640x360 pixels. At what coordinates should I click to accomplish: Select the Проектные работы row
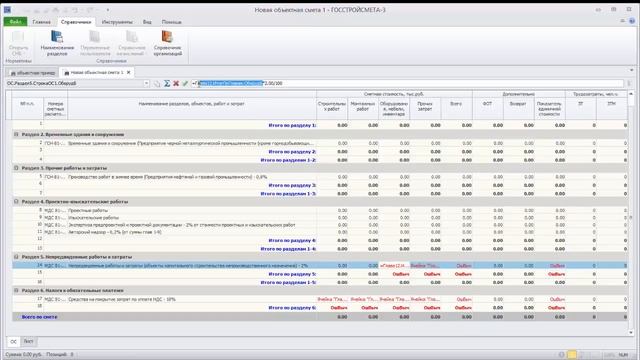point(320,211)
